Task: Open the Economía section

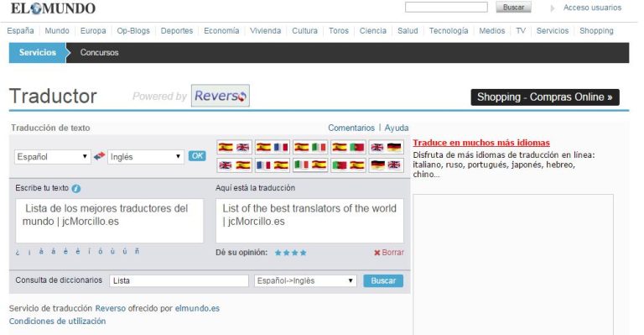Action: (x=221, y=31)
